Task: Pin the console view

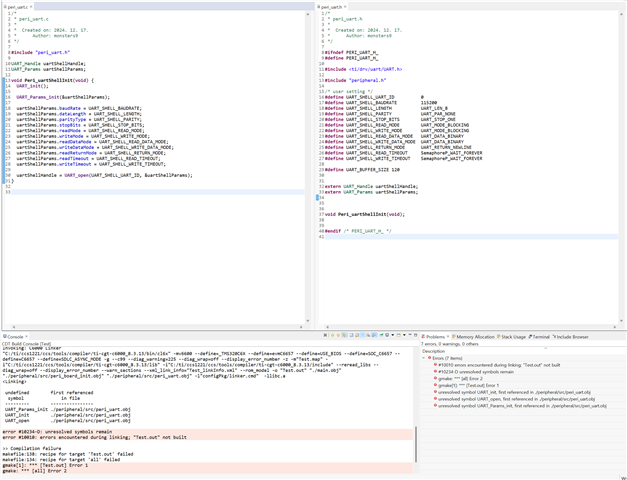Action: [381, 335]
